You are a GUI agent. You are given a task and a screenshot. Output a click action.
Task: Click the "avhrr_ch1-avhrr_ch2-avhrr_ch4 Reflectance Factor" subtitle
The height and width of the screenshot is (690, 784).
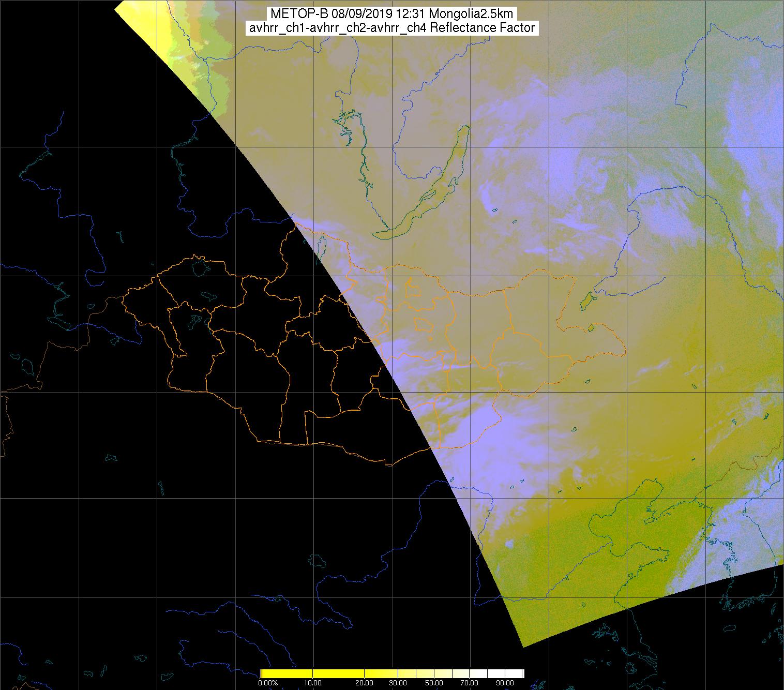(391, 28)
